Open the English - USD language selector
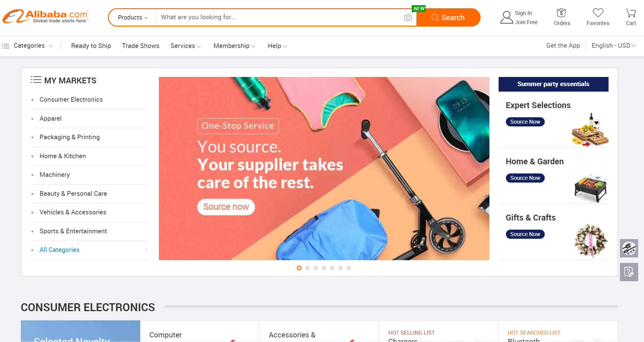The width and height of the screenshot is (644, 342). point(613,45)
